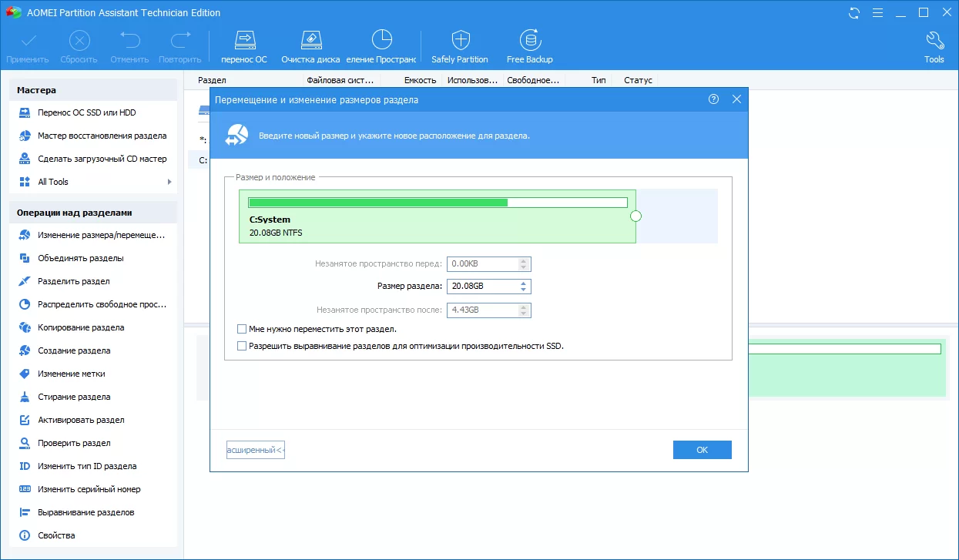Decrease partition size with down arrow
This screenshot has height=560, width=959.
pos(524,290)
